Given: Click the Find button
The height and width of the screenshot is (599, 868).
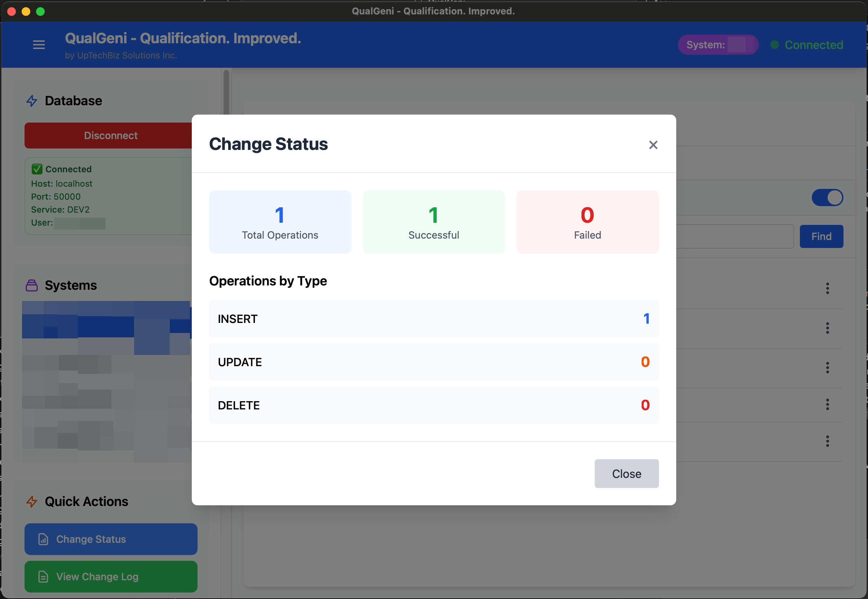Looking at the screenshot, I should click(821, 236).
